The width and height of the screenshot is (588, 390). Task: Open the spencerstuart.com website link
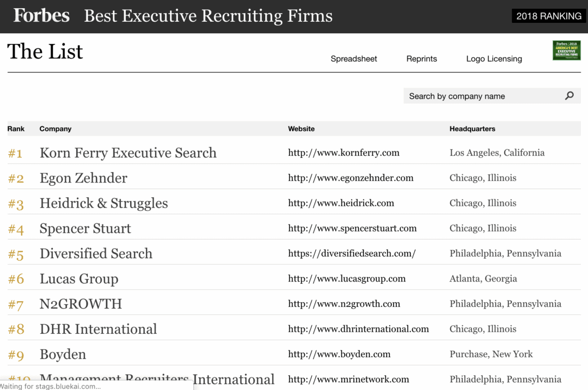(x=352, y=228)
